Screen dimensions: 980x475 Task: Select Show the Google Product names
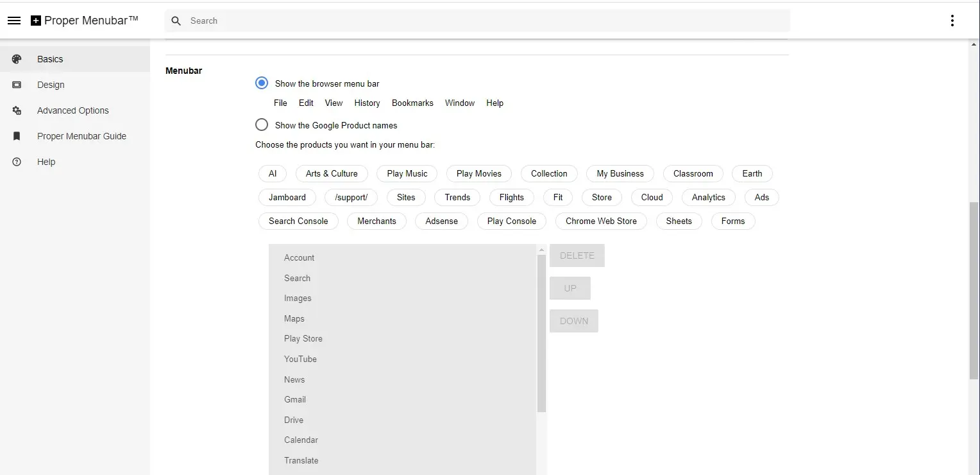pos(262,125)
